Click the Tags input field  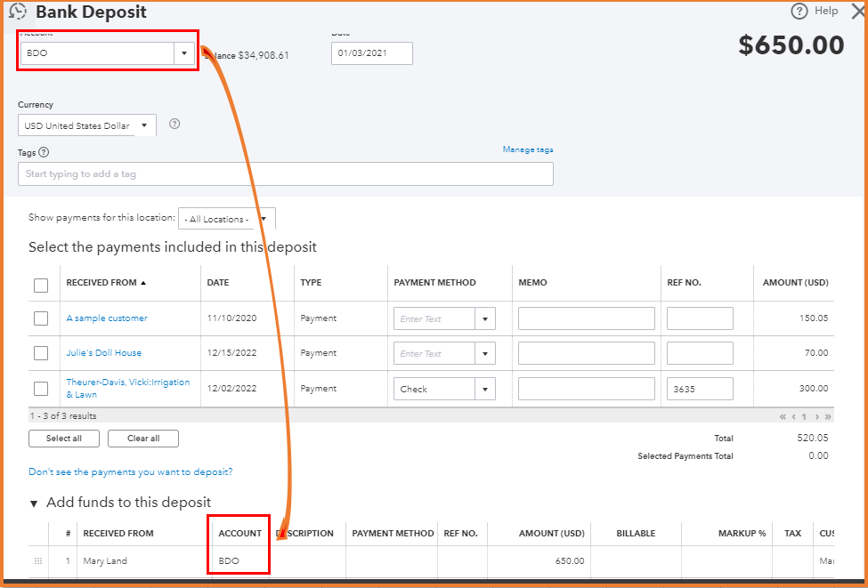pos(286,173)
